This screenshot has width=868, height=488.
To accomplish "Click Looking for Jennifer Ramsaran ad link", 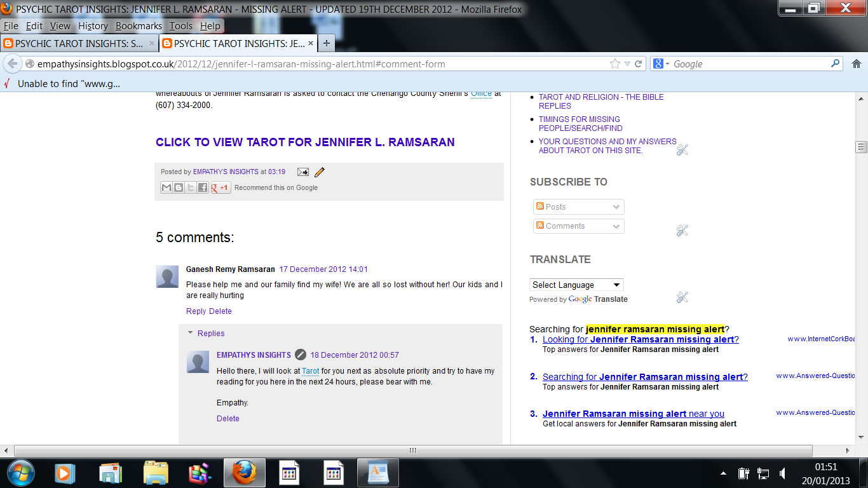I will click(x=641, y=339).
